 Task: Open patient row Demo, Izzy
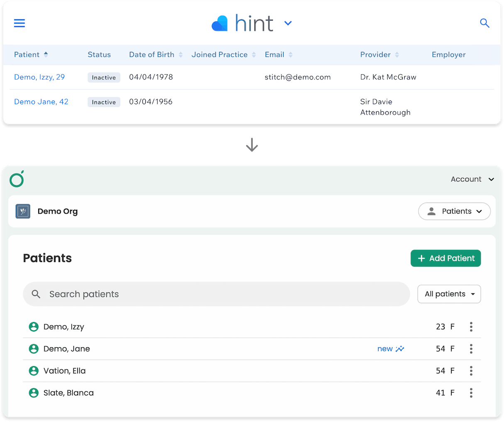(x=252, y=327)
